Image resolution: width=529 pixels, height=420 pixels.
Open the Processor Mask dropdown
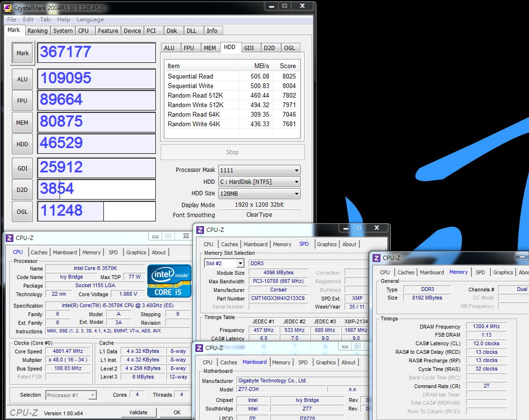[x=259, y=170]
